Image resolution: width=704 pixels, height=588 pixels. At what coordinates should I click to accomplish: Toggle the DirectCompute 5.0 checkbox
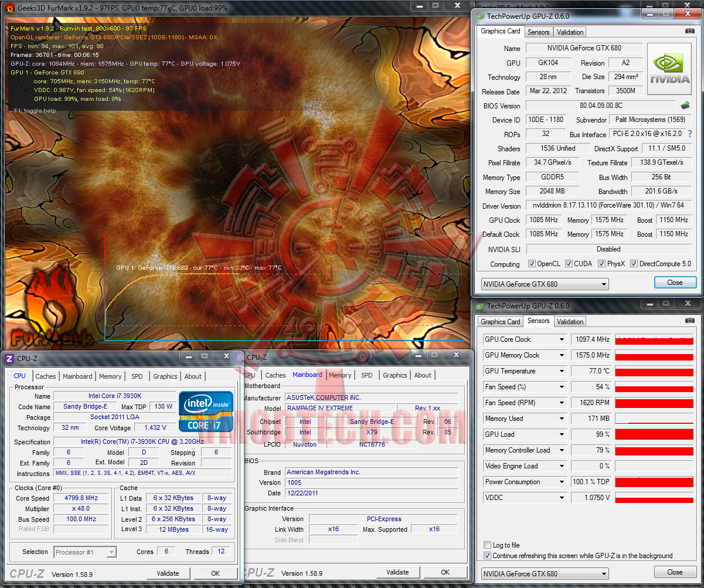(634, 264)
